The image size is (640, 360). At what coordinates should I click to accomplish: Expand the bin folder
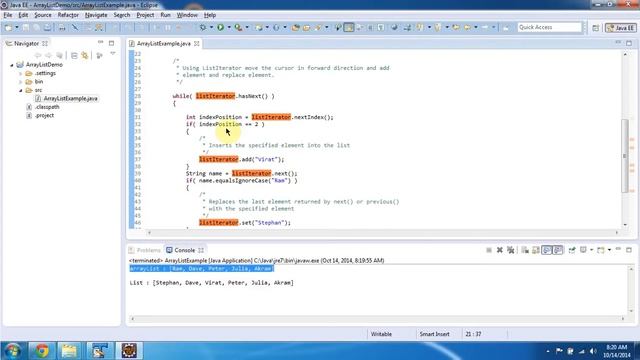[21, 82]
